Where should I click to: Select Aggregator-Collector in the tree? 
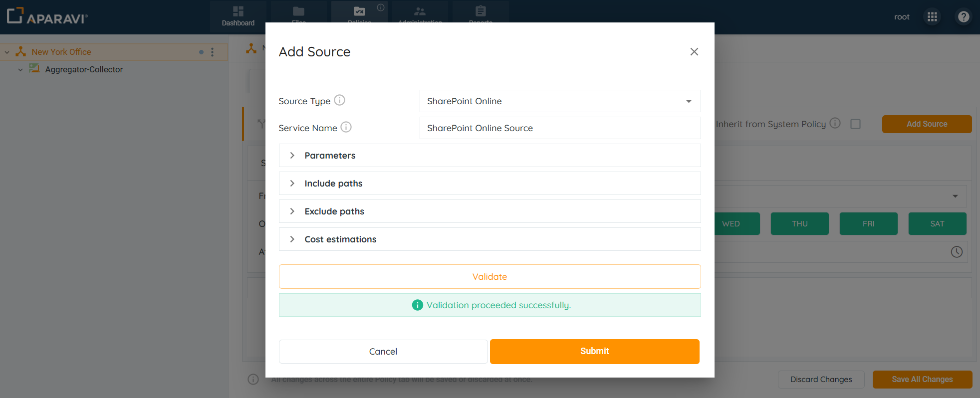point(84,69)
